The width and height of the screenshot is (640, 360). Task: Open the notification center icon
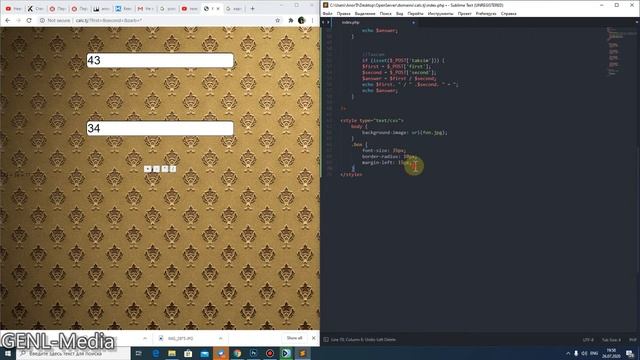coord(630,353)
